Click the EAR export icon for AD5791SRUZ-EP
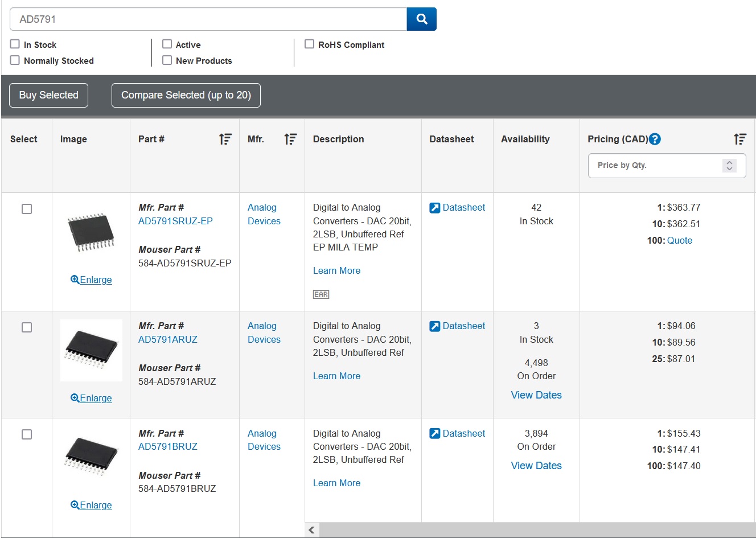The image size is (756, 538). (x=321, y=294)
